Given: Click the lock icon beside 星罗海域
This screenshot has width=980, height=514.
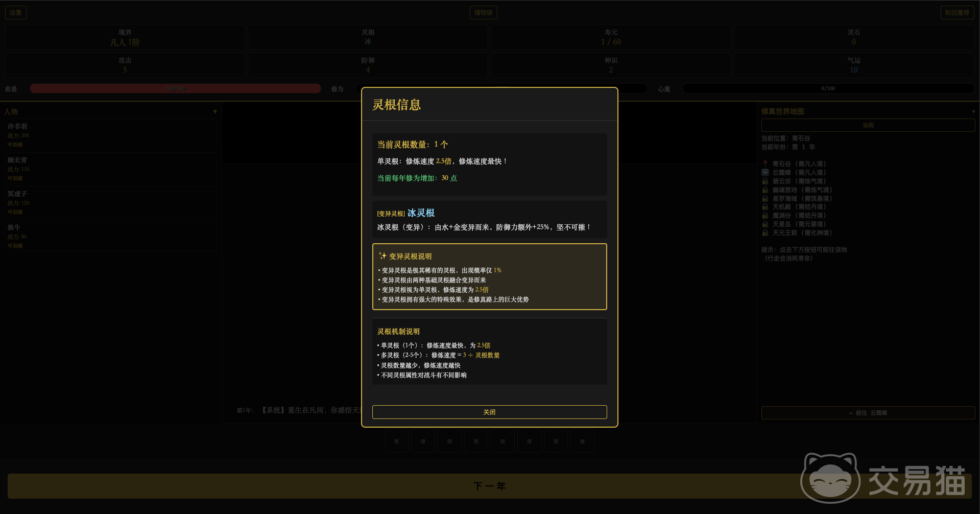Looking at the screenshot, I should tap(765, 199).
